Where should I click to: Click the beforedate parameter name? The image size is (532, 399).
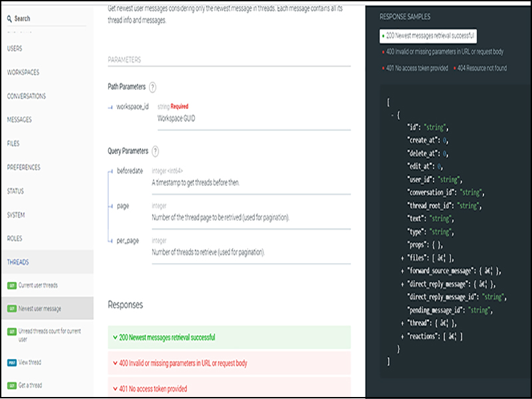pyautogui.click(x=130, y=171)
